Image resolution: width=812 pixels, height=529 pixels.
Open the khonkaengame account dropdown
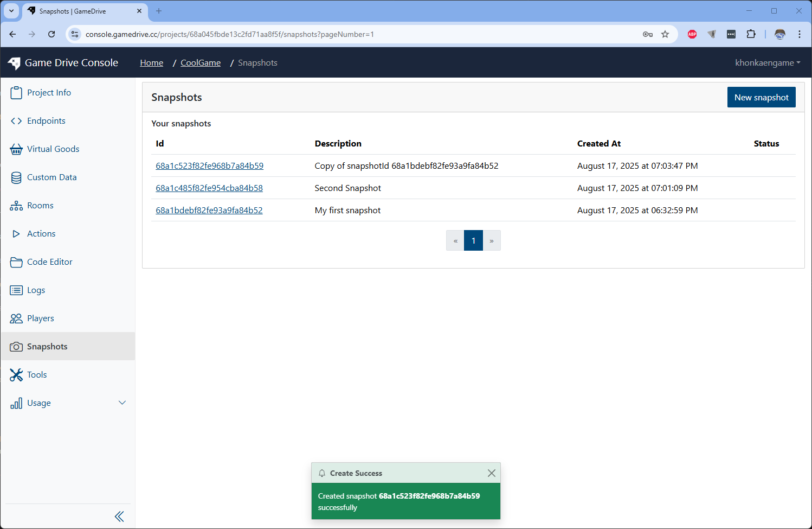pyautogui.click(x=767, y=63)
